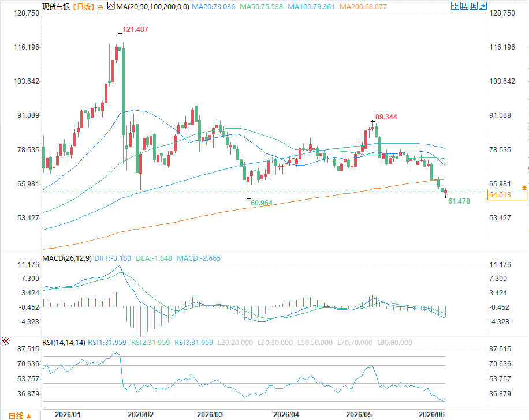Screen dimensions: 529x420
Task: Click the 60.964 low price label
Action: tap(262, 203)
